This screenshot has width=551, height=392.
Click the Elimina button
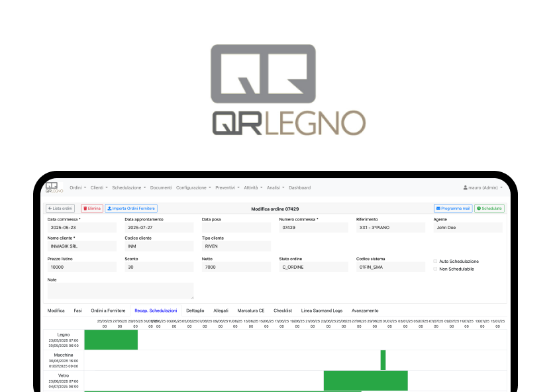(x=92, y=208)
